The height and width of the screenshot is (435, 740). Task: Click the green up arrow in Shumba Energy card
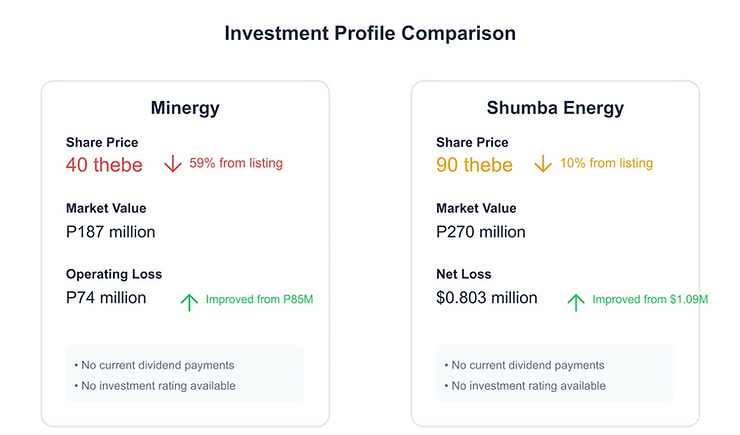(576, 302)
